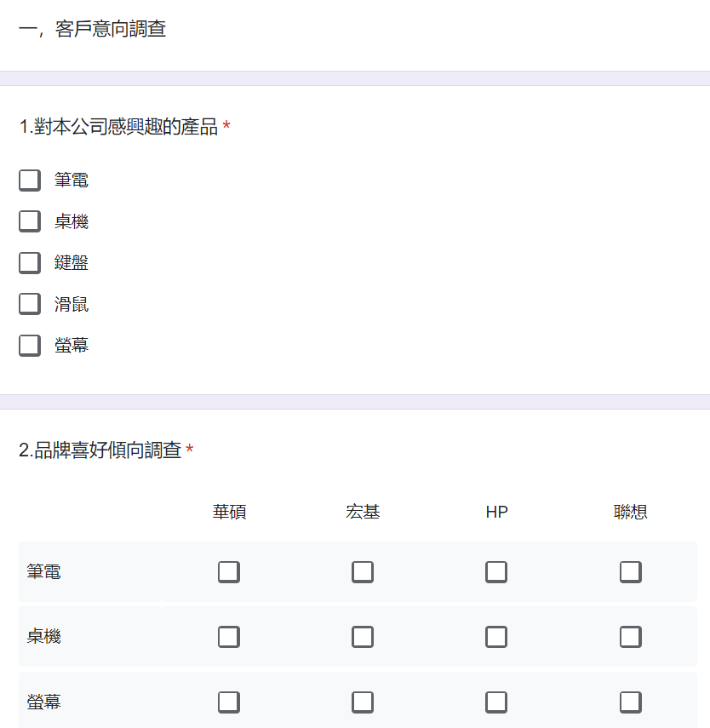
Task: Click question 1 對本公司感興趣的產品 heading
Action: coord(118,128)
